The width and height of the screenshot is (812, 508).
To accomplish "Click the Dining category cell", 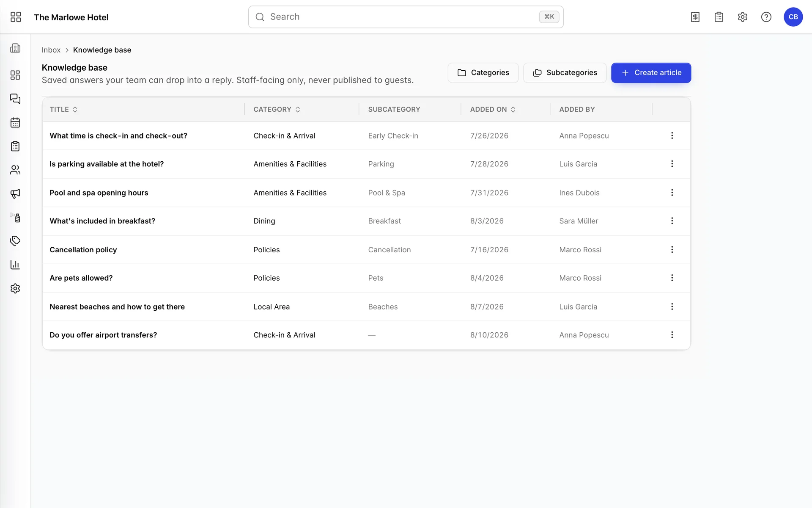I will pyautogui.click(x=264, y=221).
